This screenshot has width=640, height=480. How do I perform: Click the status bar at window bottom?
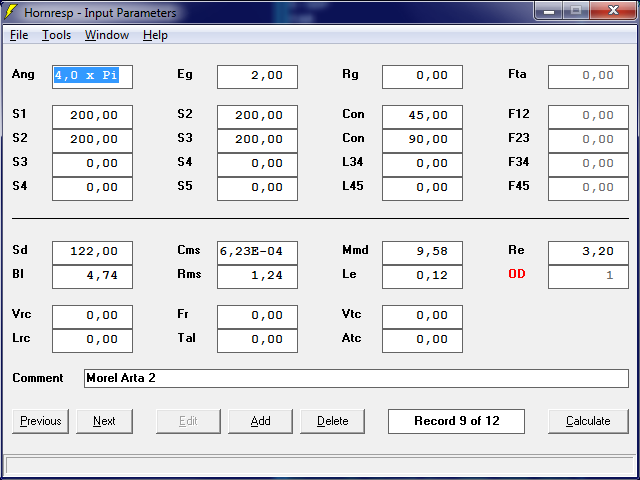click(320, 466)
